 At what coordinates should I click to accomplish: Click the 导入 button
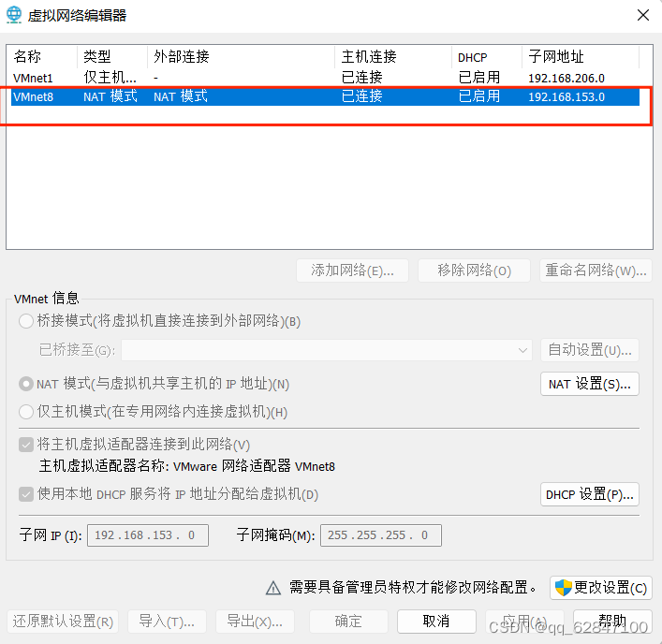click(x=167, y=622)
